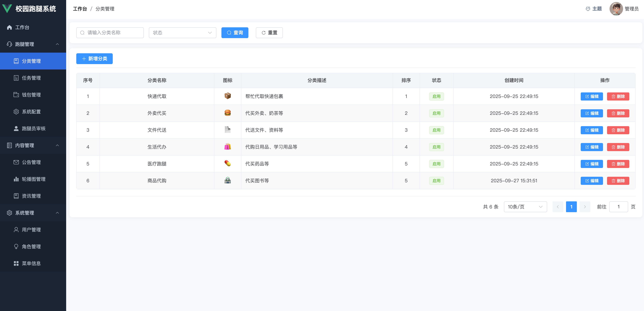Click the theme icon in the top bar
The height and width of the screenshot is (311, 644).
588,9
